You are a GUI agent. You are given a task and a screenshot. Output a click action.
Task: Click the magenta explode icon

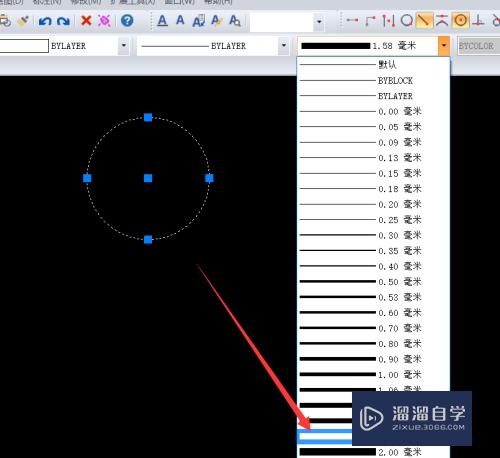pos(104,21)
